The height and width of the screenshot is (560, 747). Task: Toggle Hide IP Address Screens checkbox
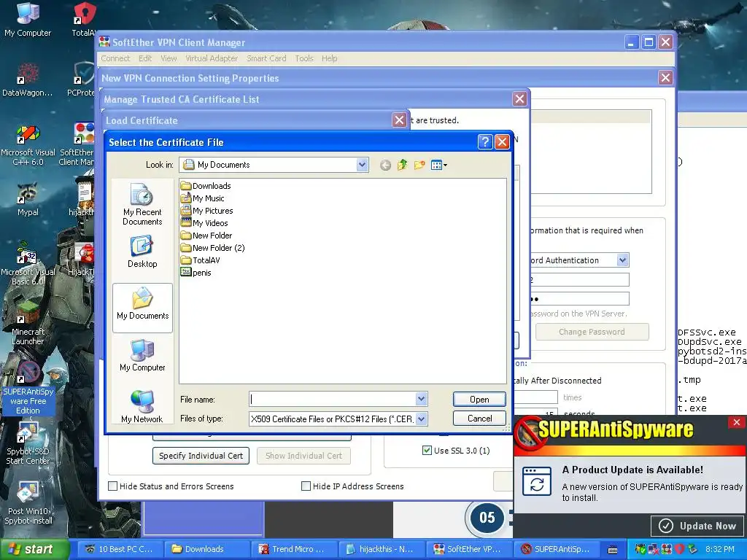(306, 486)
